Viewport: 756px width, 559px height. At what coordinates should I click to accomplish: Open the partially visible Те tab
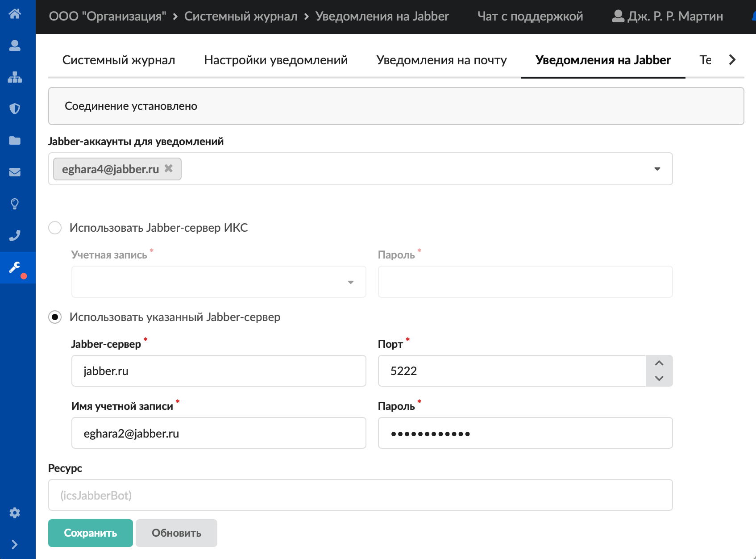coord(705,60)
